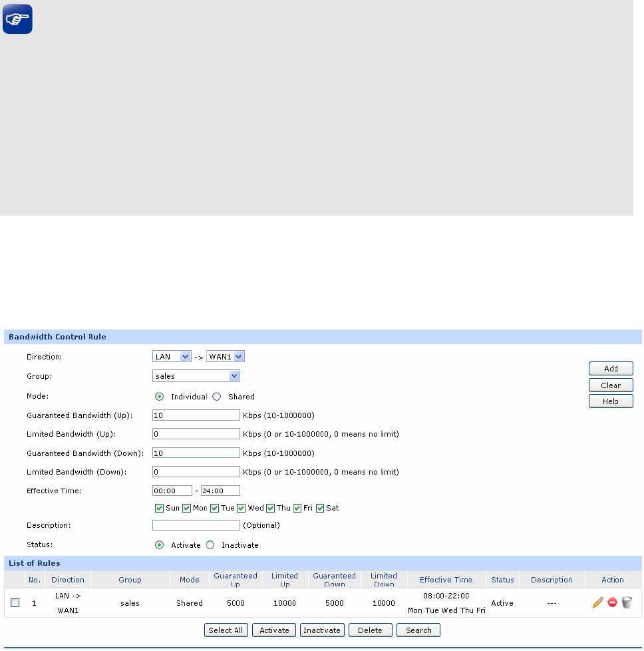Check the rule 1 row checkbox
Screen dimensions: 644x651
pyautogui.click(x=15, y=603)
